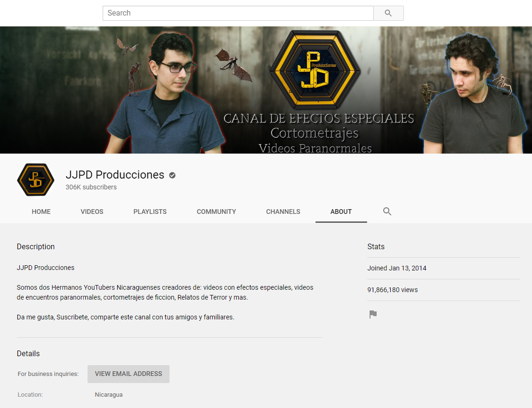Click the hexagon logo in the banner

(315, 70)
